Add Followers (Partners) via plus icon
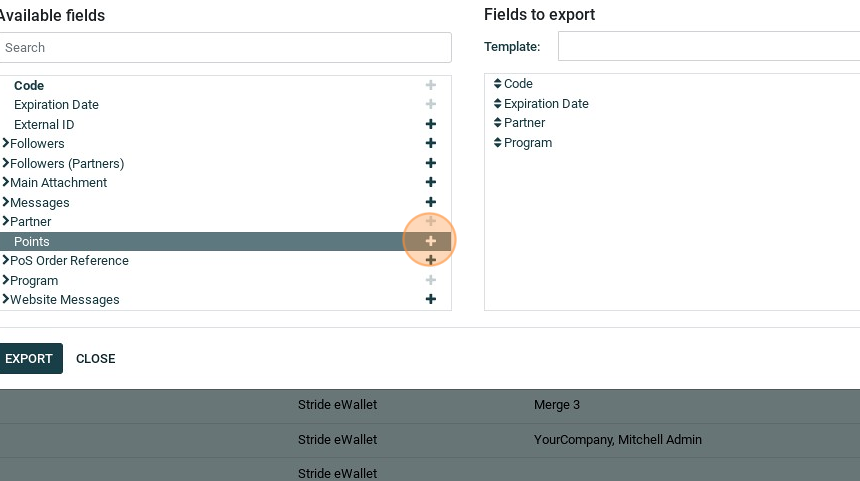Screen dimensions: 860x481 tap(431, 163)
